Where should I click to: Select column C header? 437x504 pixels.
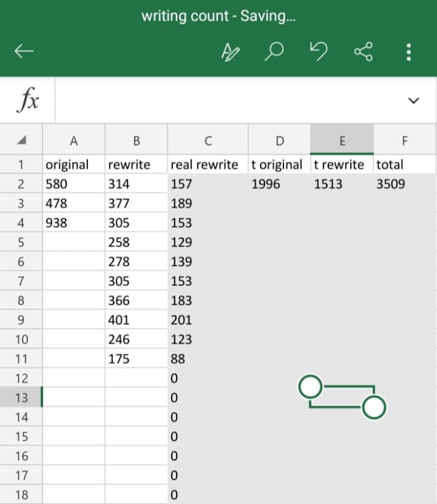(x=208, y=140)
